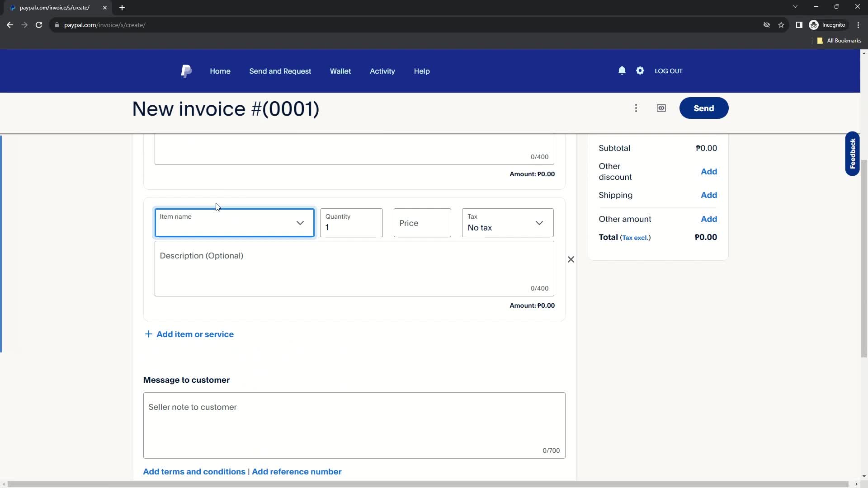This screenshot has height=488, width=868.
Task: Click the lower Description (Optional) box
Action: click(354, 269)
